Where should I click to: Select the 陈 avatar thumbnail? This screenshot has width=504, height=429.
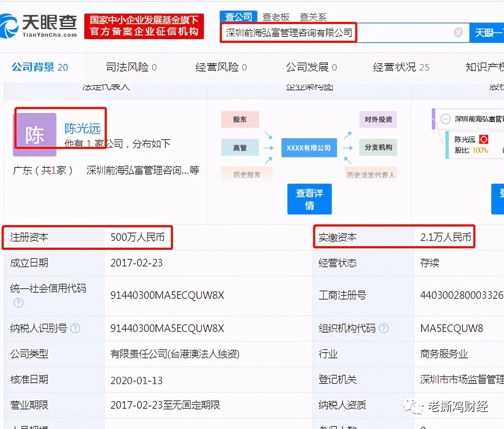tap(35, 134)
